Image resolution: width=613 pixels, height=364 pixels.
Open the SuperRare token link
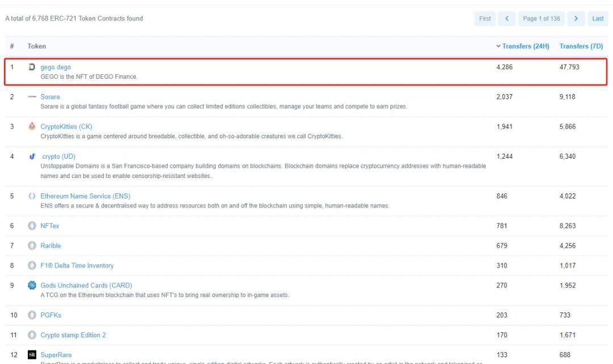(56, 355)
